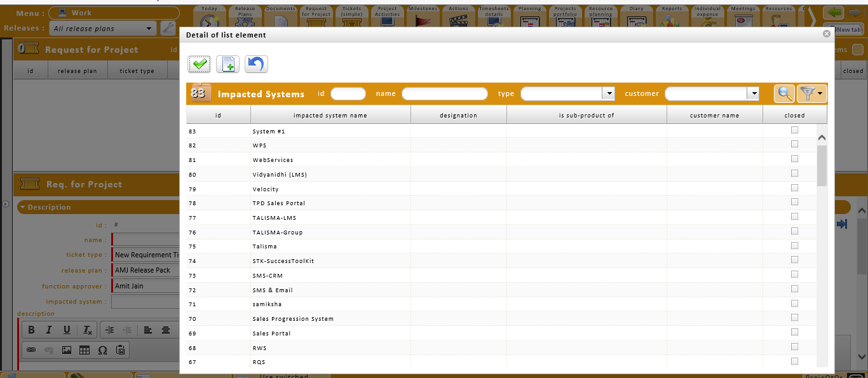Toggle closed checkbox in the TALISMA-LMS row
The height and width of the screenshot is (378, 868).
(x=794, y=217)
